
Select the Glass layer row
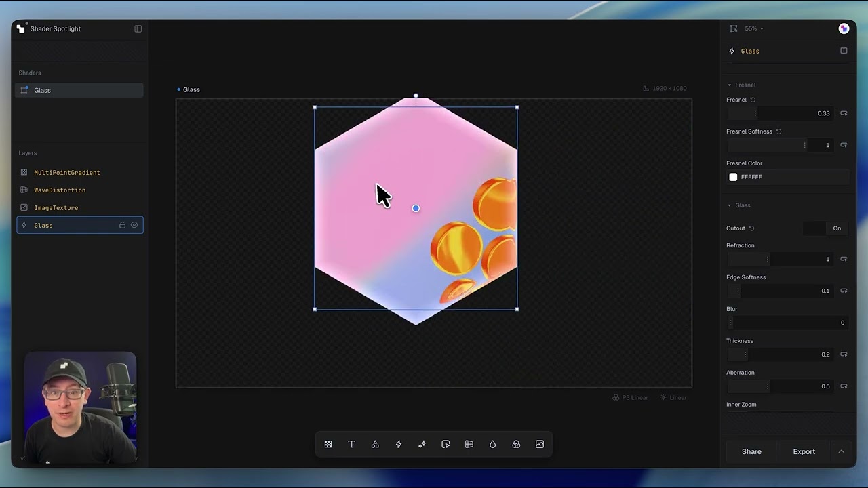tap(79, 225)
